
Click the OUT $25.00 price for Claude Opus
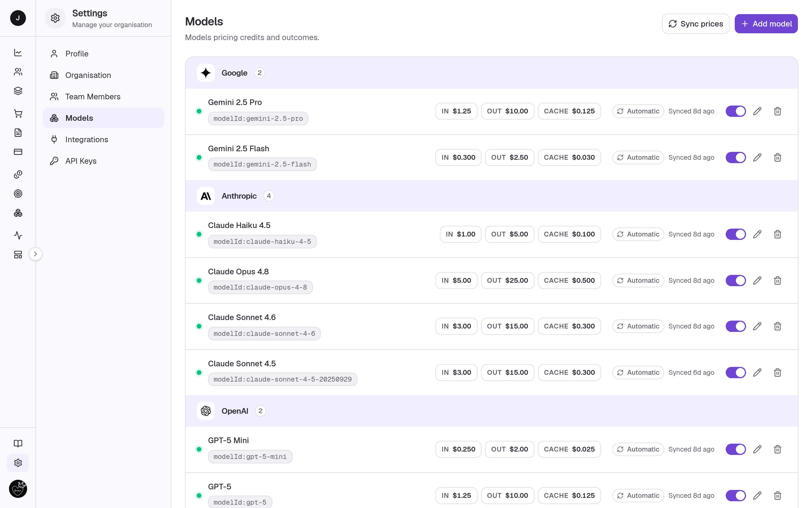click(507, 281)
